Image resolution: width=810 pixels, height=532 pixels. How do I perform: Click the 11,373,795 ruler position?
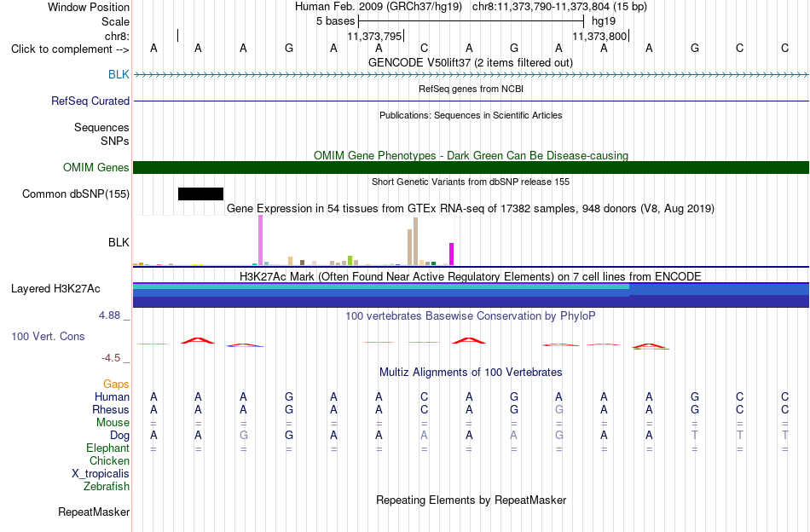coord(374,36)
